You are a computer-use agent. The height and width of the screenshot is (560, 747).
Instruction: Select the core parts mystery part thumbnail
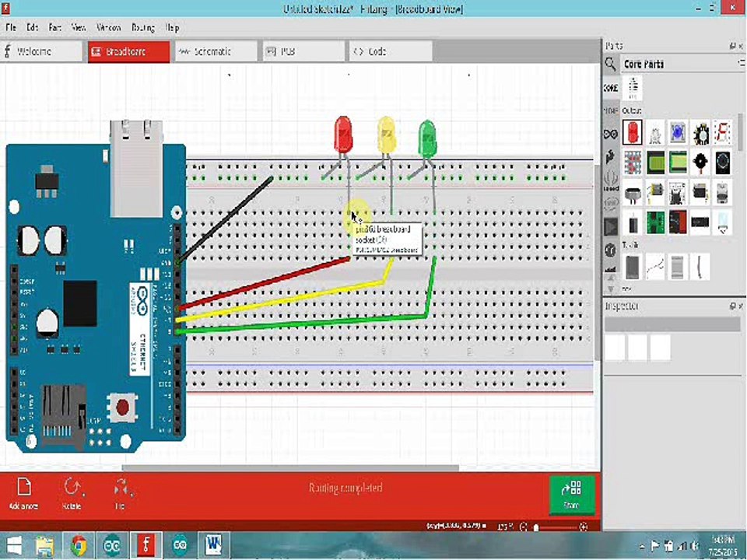point(633,88)
